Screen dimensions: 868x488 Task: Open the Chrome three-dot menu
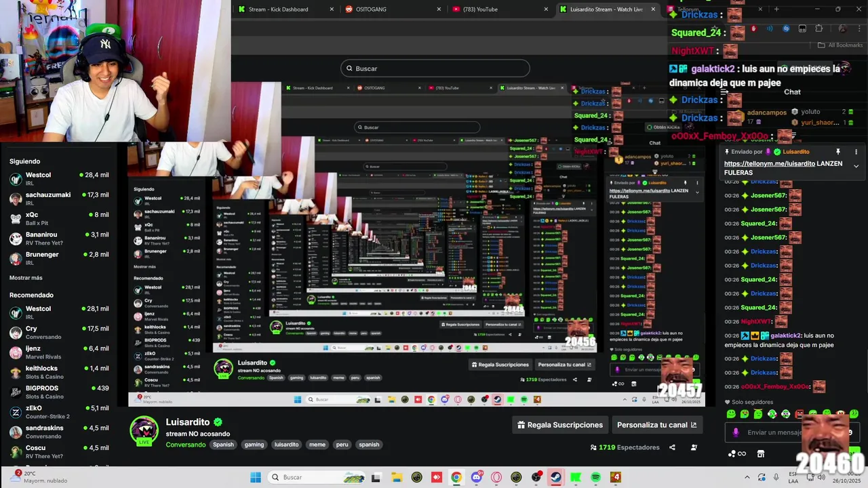[859, 28]
